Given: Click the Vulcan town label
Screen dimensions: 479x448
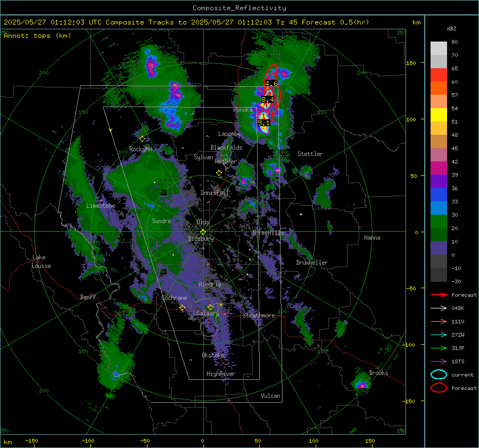Looking at the screenshot, I should click(270, 396).
